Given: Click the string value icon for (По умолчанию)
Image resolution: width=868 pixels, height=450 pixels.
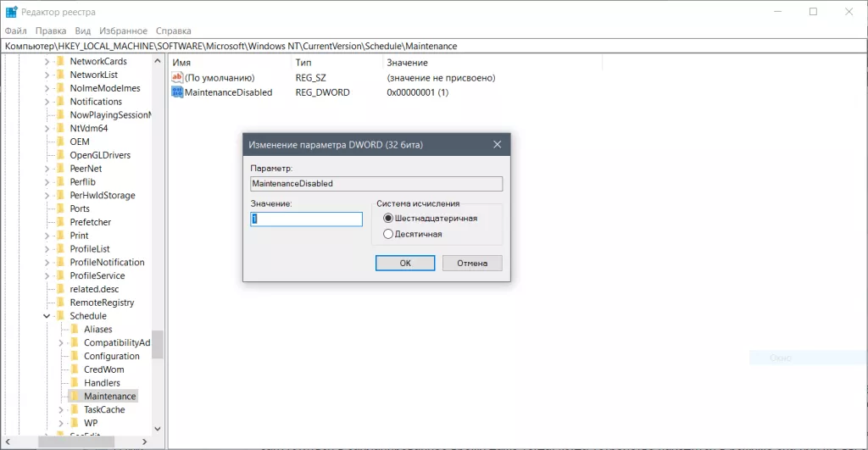Looking at the screenshot, I should point(177,77).
